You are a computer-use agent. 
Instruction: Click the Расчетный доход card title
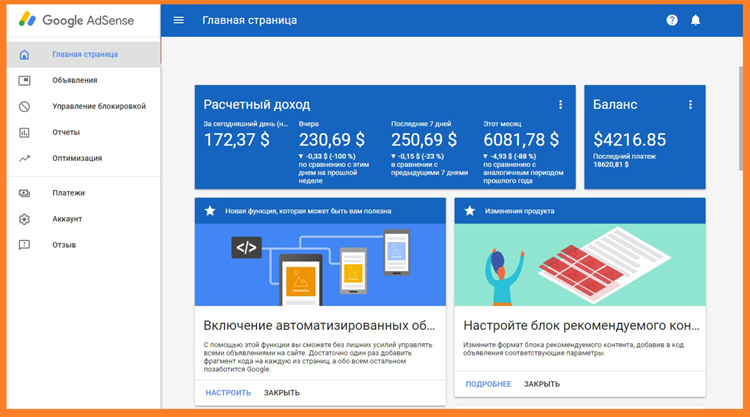[x=257, y=104]
